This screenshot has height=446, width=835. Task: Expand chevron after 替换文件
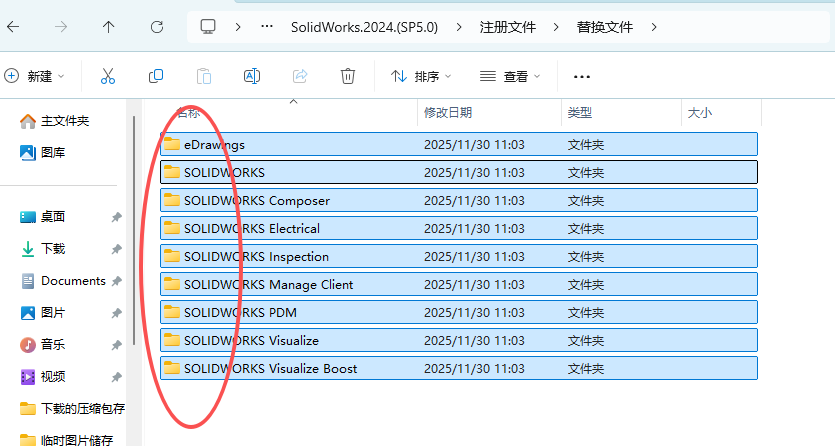coord(653,27)
